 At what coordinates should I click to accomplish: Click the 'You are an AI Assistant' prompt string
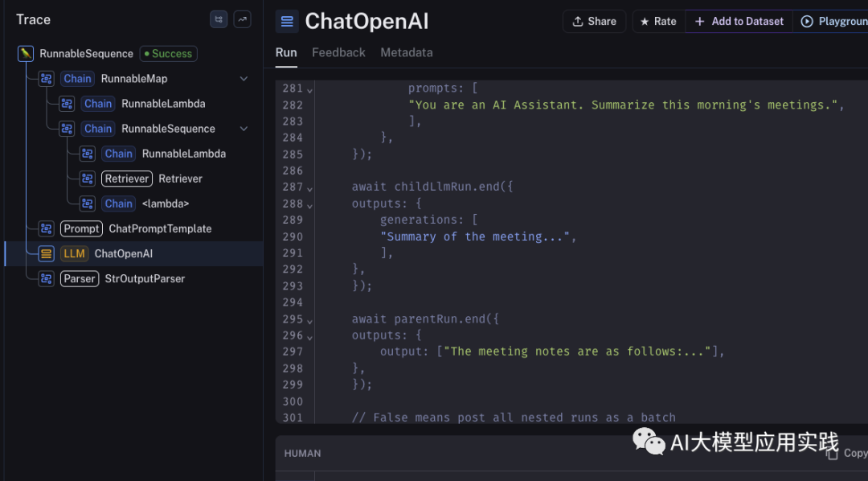click(625, 105)
